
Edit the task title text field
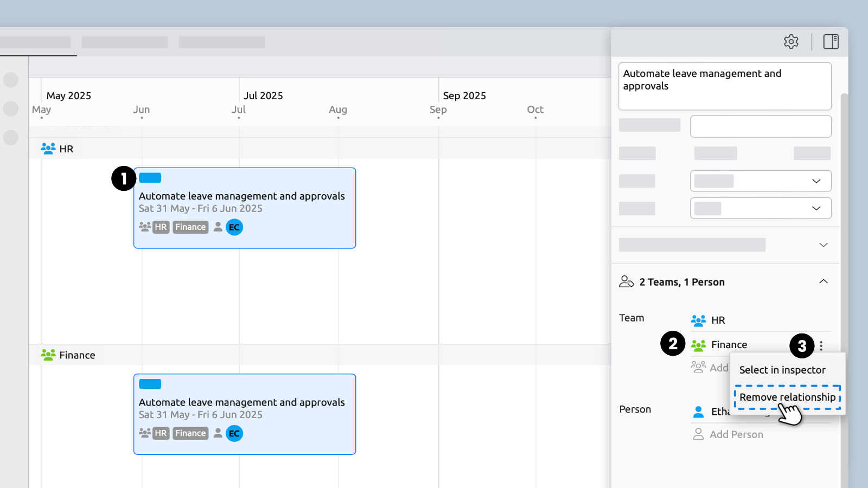[x=725, y=86]
